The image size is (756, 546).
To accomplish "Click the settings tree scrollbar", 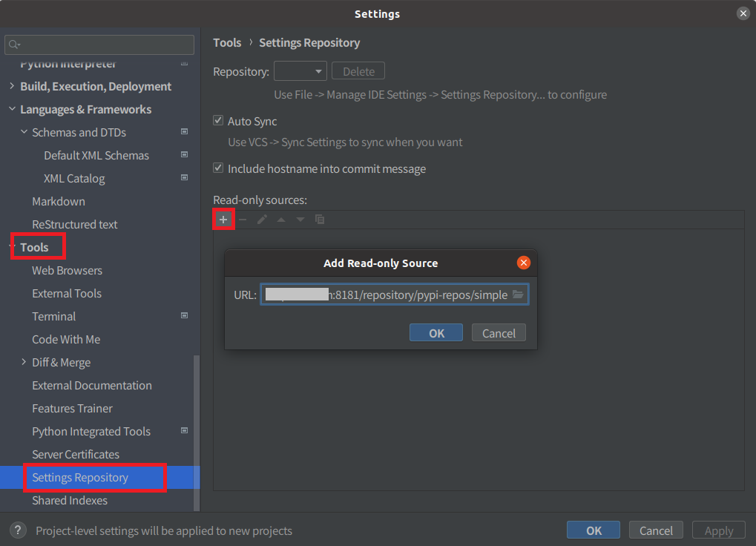I will [x=196, y=432].
